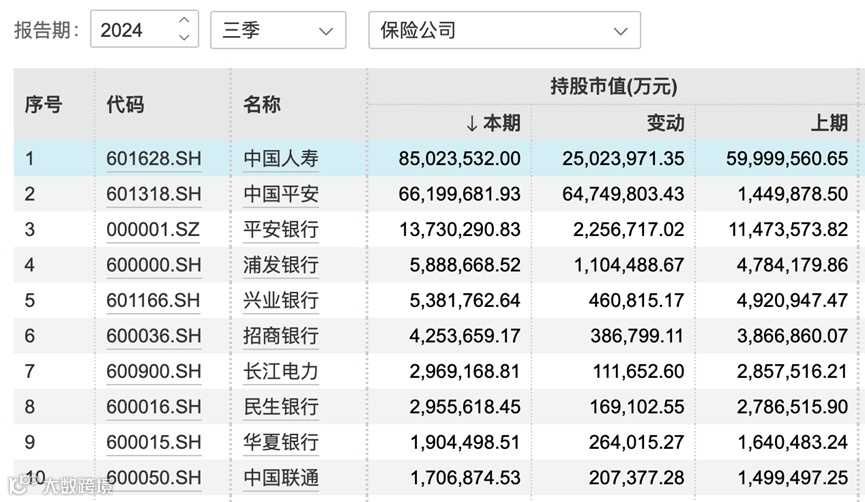The width and height of the screenshot is (865, 502).
Task: Click the 名称 column header
Action: 262,104
